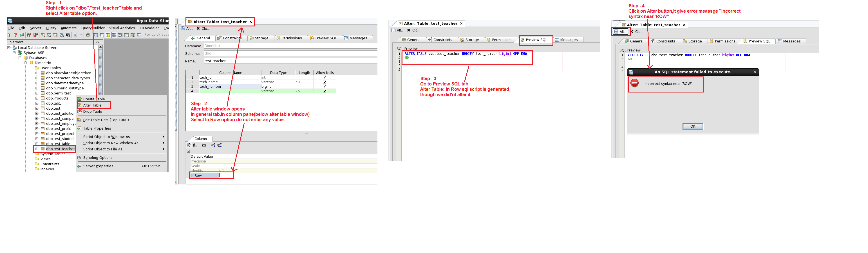Click the Servers panel restore icon

point(98,42)
